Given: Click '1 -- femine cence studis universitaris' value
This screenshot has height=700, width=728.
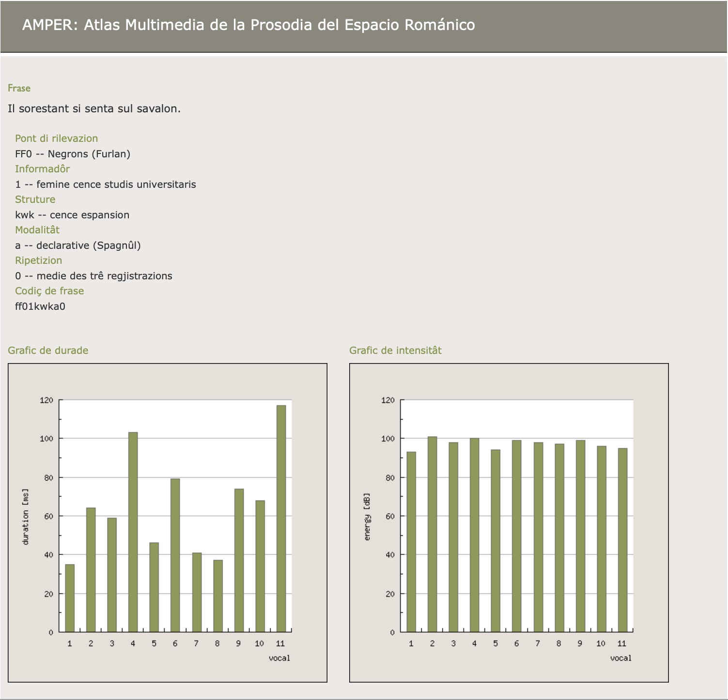Looking at the screenshot, I should [x=106, y=184].
